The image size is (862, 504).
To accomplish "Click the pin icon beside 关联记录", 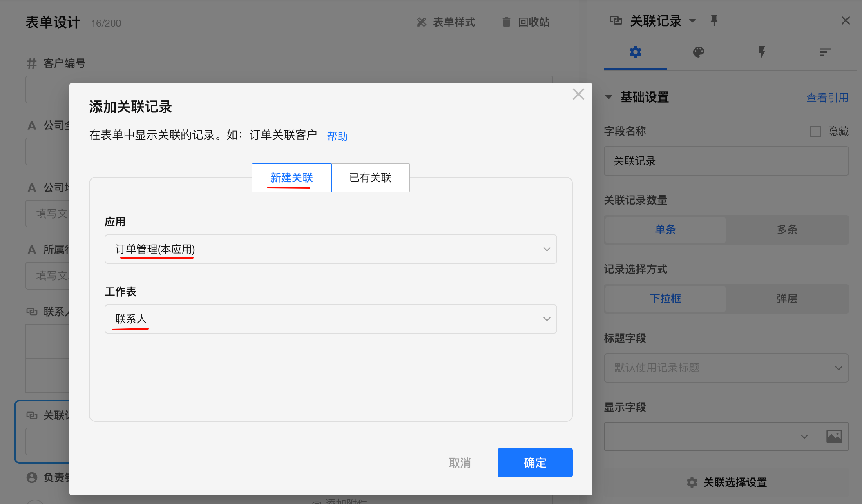I will [x=714, y=20].
